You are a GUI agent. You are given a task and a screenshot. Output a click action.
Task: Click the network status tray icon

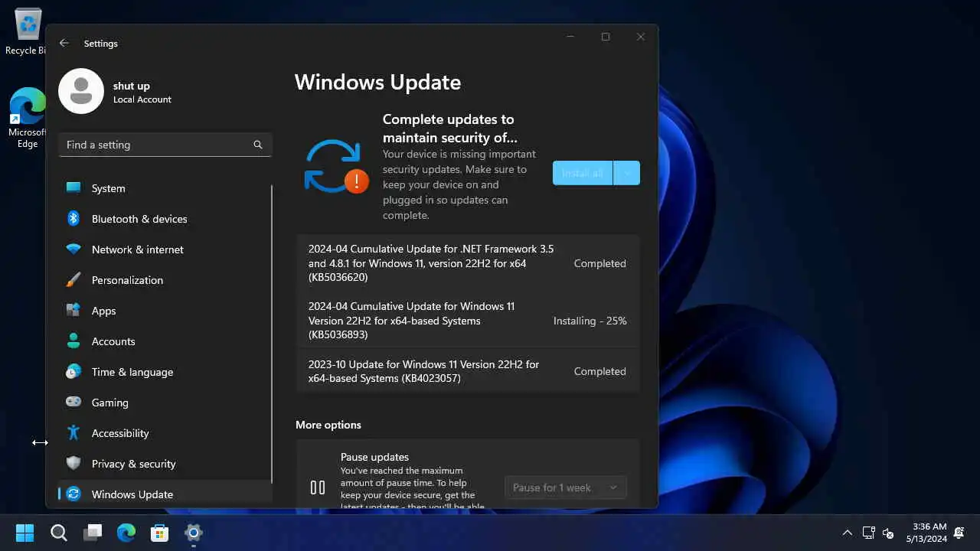pos(869,533)
